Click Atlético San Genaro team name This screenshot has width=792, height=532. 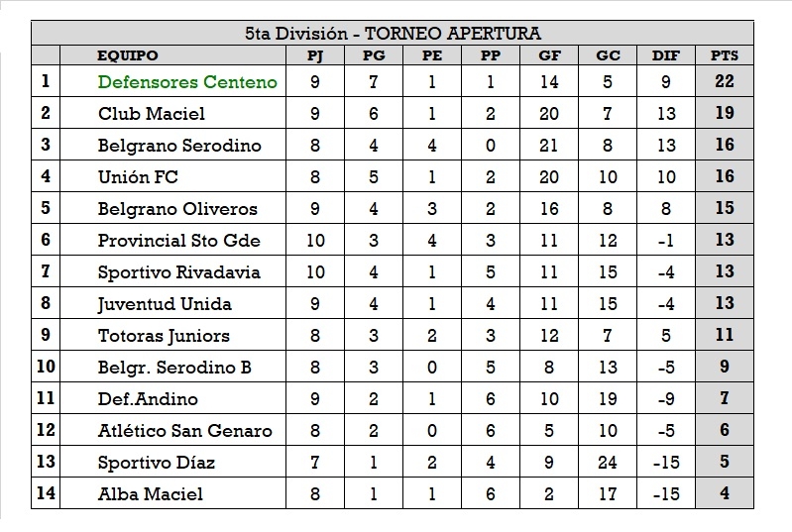click(x=184, y=431)
